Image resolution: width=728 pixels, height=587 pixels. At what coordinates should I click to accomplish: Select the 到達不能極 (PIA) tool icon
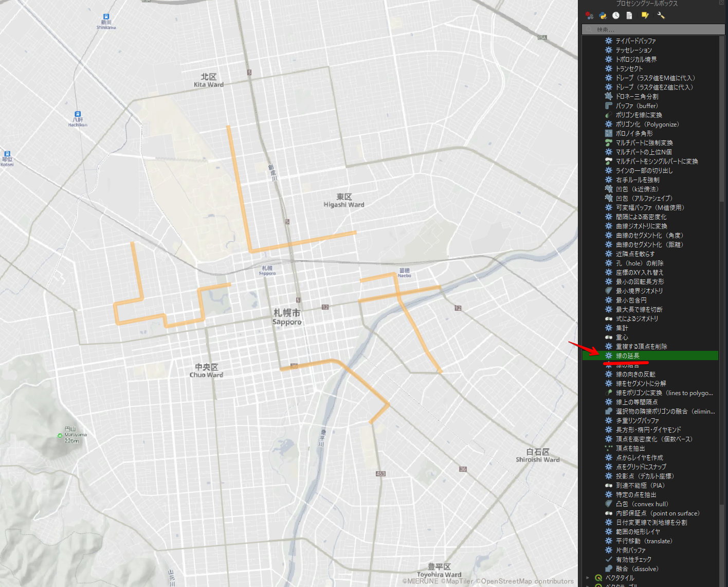(x=609, y=486)
